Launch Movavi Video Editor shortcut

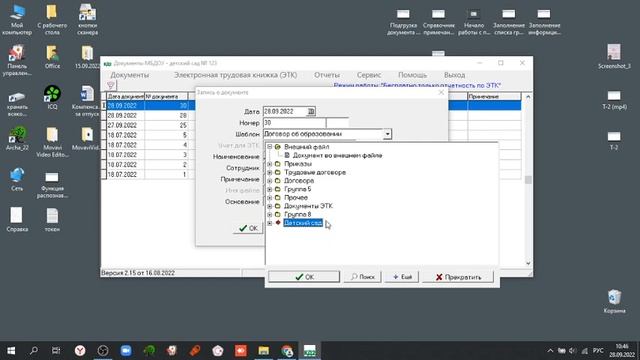pos(52,142)
